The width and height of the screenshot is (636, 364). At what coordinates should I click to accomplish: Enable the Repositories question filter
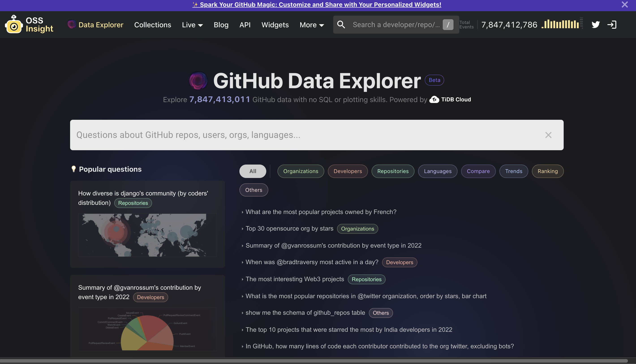pos(392,171)
